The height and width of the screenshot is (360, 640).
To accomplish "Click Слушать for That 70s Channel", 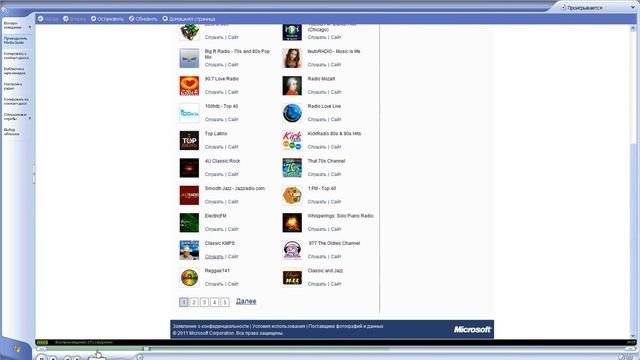I will tap(317, 174).
